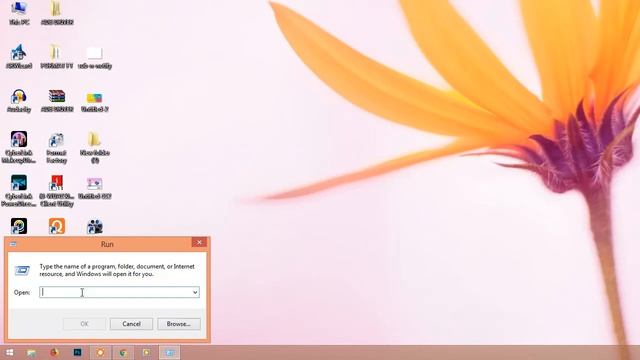Screen dimensions: 640x360
Task: Open Photoshop from the taskbar
Action: point(77,352)
